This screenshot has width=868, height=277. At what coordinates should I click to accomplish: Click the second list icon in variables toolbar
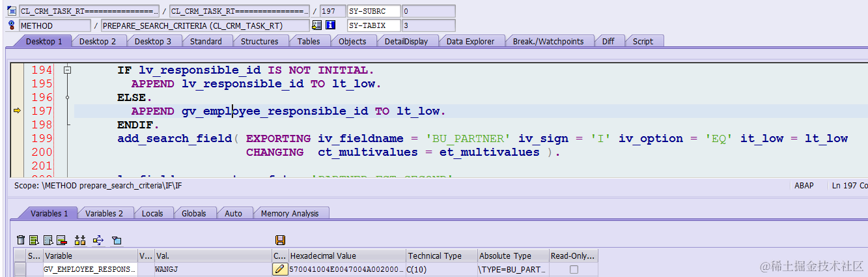48,241
